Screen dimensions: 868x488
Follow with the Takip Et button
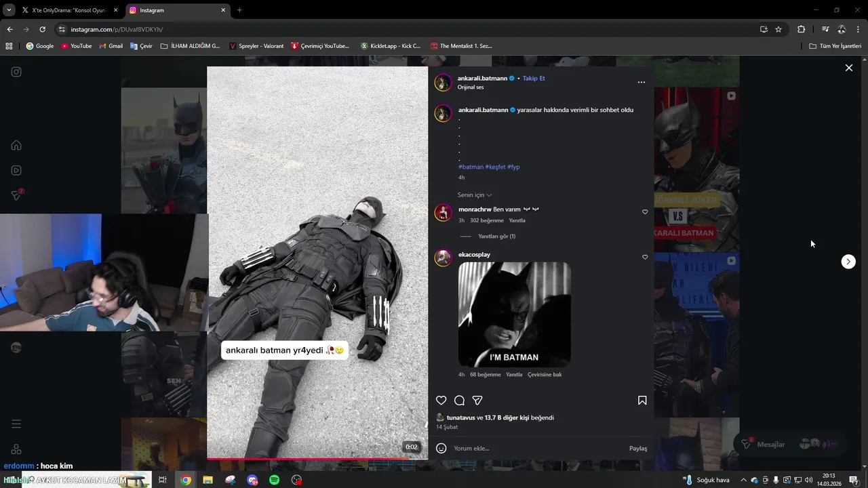[534, 79]
